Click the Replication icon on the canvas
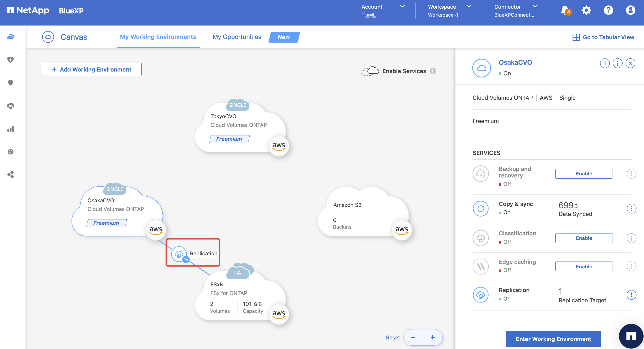Screen dimensions: 644x349 point(179,254)
